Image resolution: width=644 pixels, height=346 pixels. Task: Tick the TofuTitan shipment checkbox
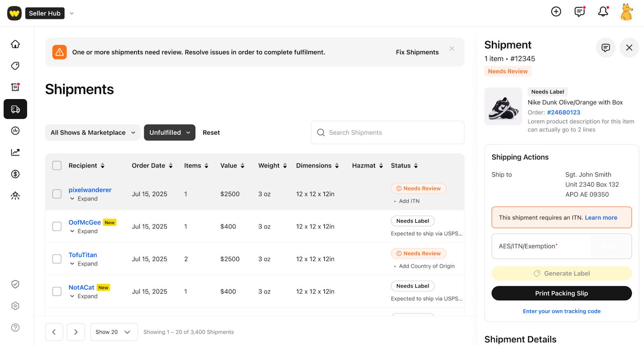coord(57,259)
